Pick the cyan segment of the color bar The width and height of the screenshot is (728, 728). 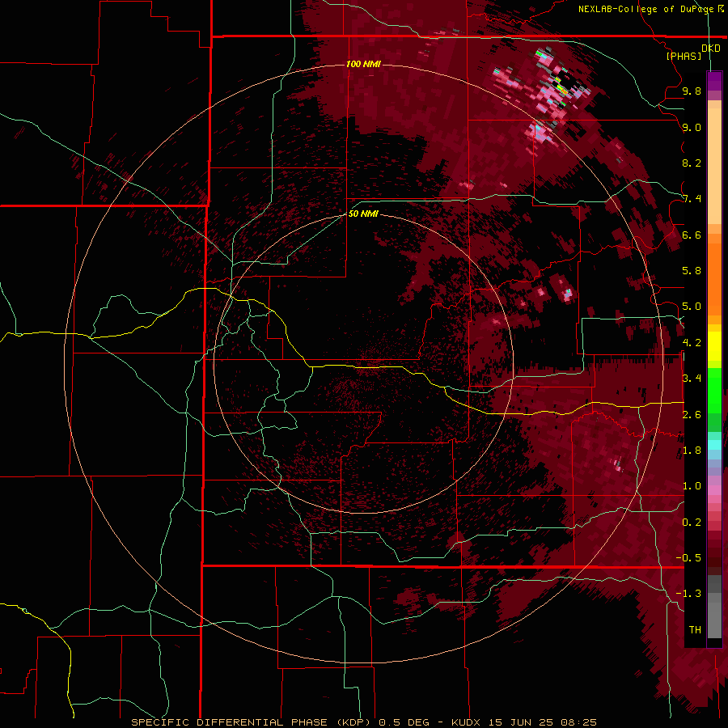coord(714,445)
